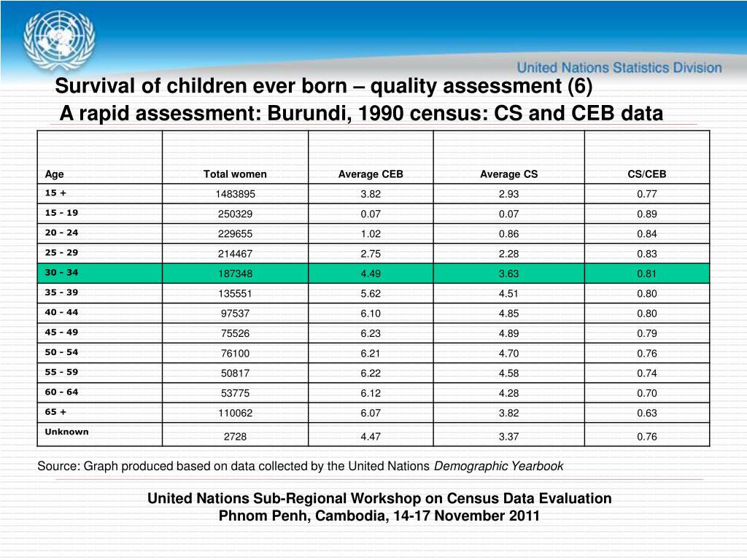Image resolution: width=747 pixels, height=560 pixels.
Task: Click CS/CEB value 0.79
Action: pos(647,334)
